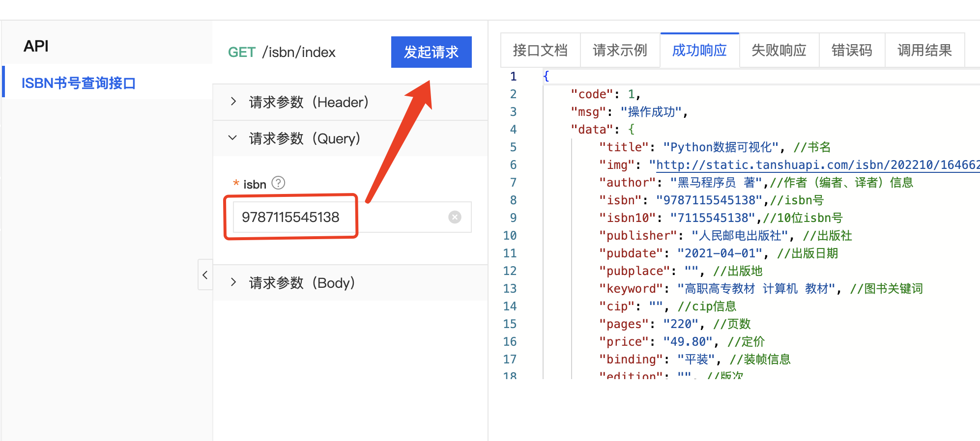Click the "pubplace" line

tap(681, 271)
